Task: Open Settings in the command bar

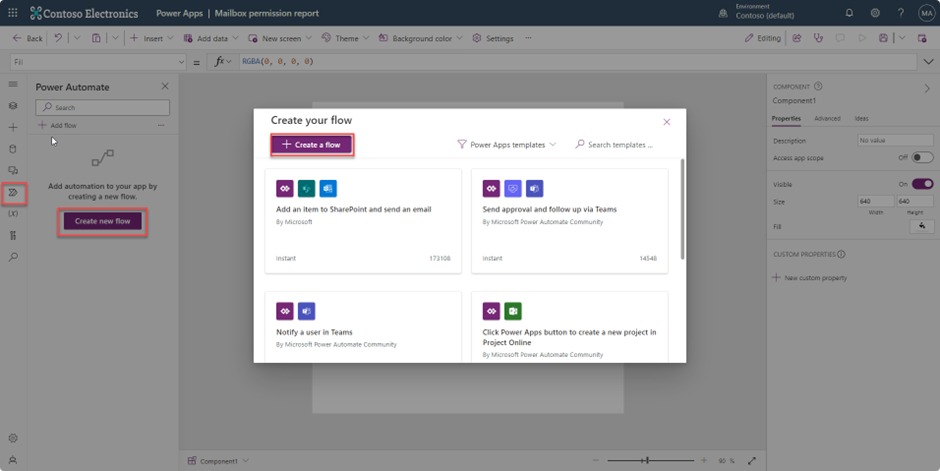Action: (493, 38)
